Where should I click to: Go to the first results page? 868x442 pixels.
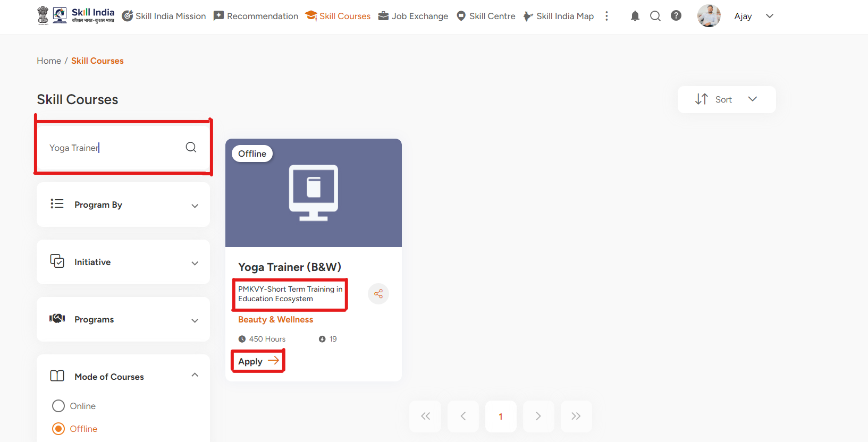pos(425,416)
